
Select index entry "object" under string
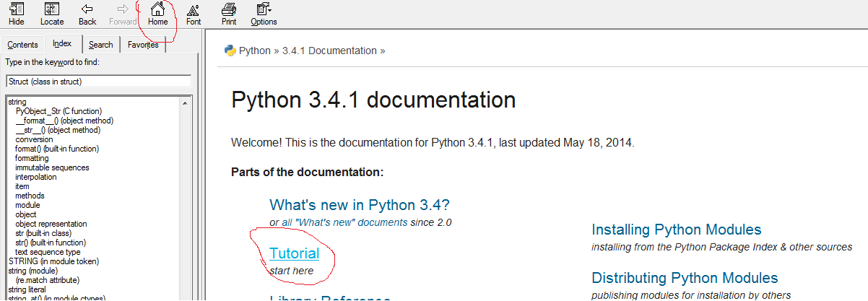(26, 214)
